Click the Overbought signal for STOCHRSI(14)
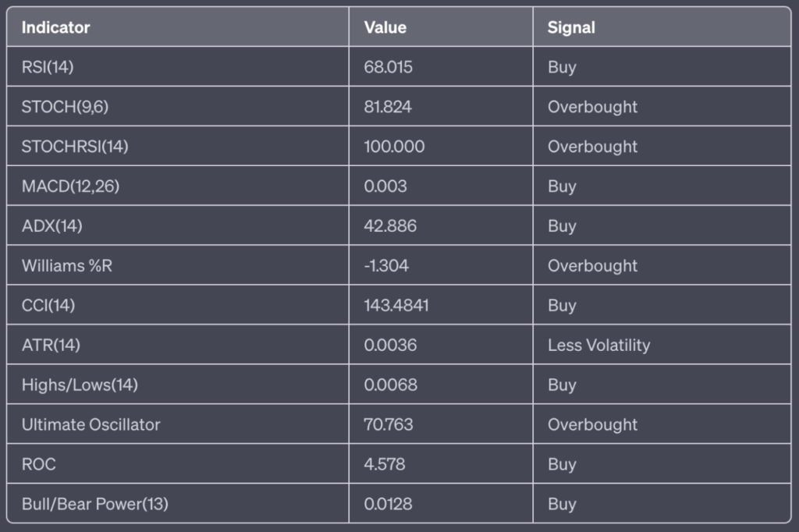The height and width of the screenshot is (532, 799). (x=592, y=147)
